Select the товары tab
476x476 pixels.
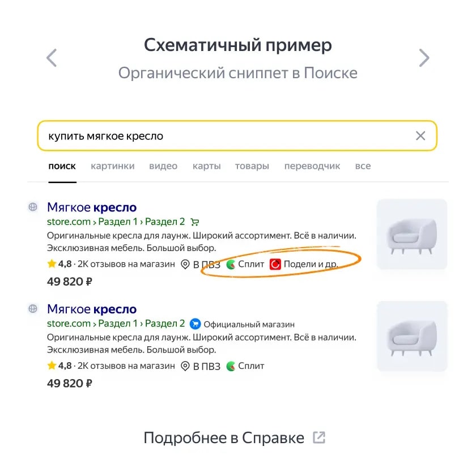point(252,166)
